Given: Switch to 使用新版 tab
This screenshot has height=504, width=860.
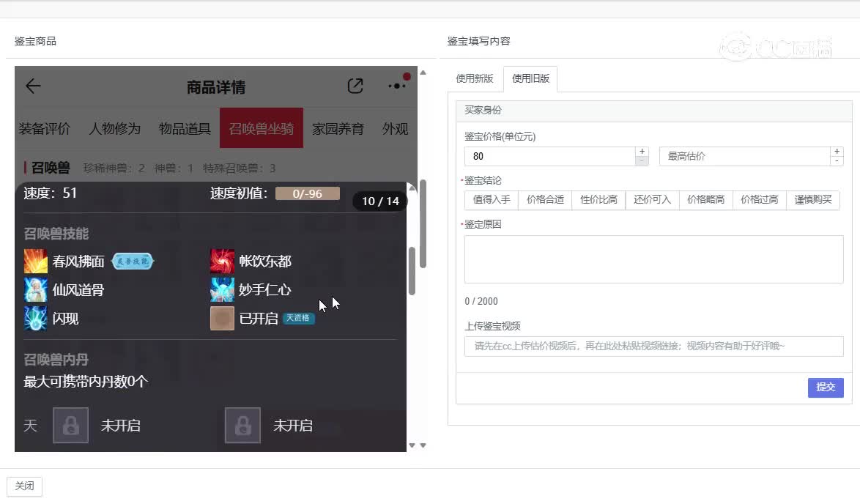Looking at the screenshot, I should [x=475, y=78].
